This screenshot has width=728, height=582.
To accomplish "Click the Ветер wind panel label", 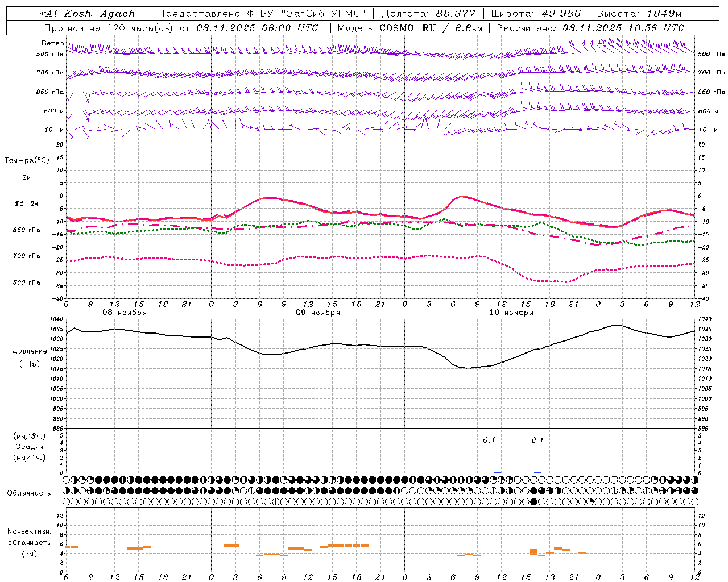I will click(52, 43).
